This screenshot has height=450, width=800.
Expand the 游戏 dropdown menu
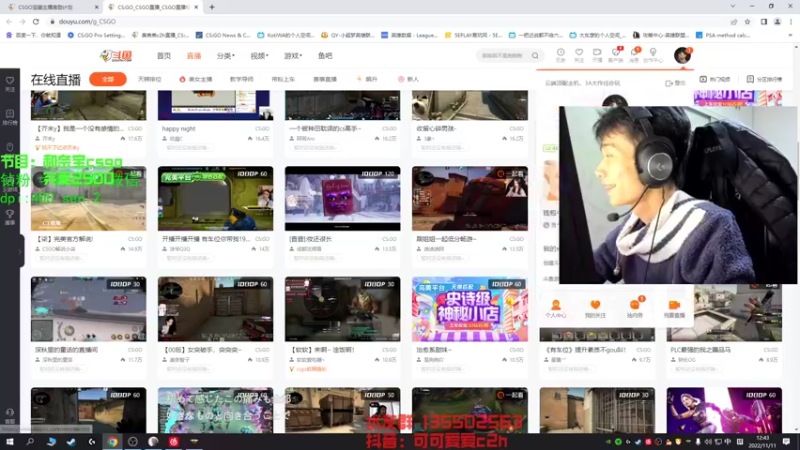coord(293,56)
